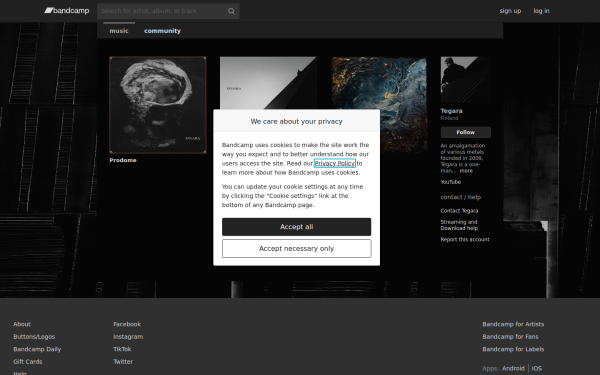This screenshot has width=600, height=375.
Task: Open Bandcamp for Fans
Action: tap(510, 337)
